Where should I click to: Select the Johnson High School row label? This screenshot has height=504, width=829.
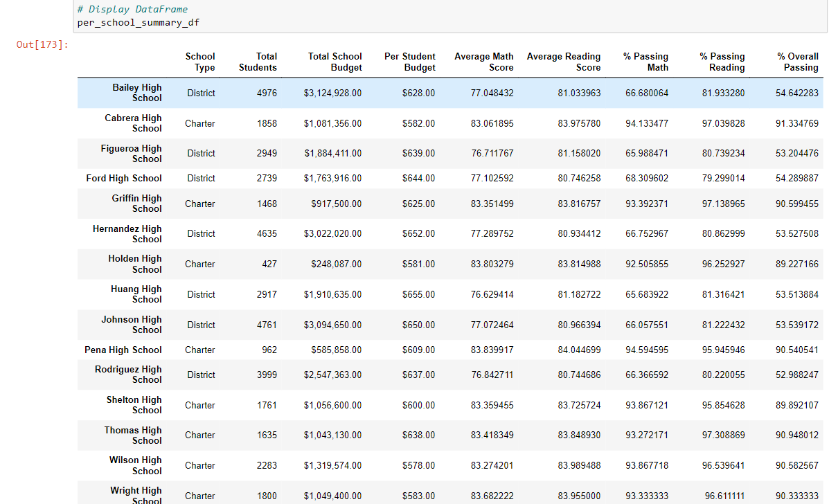pyautogui.click(x=131, y=325)
